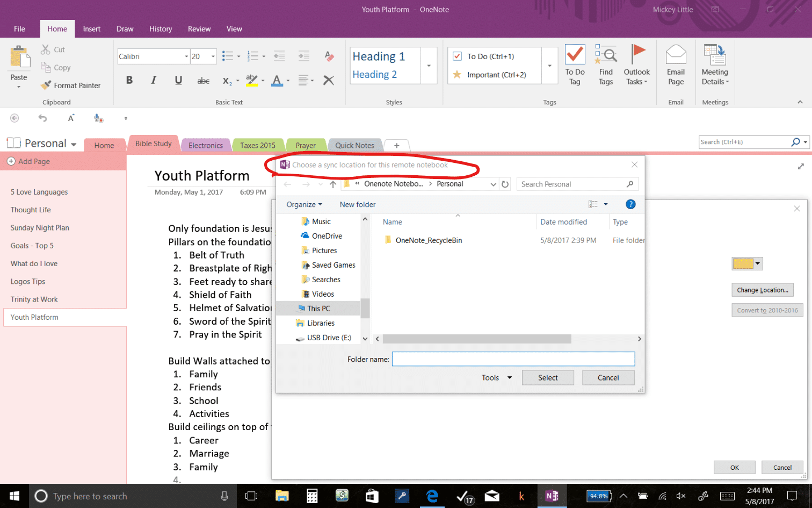812x508 pixels.
Task: Select the OneNote_RecycleBin folder
Action: [x=429, y=240]
